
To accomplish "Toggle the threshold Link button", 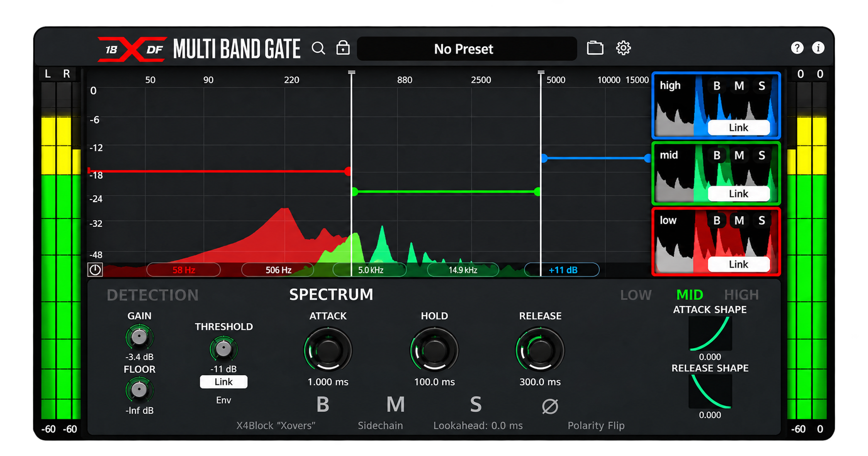I will click(x=224, y=382).
